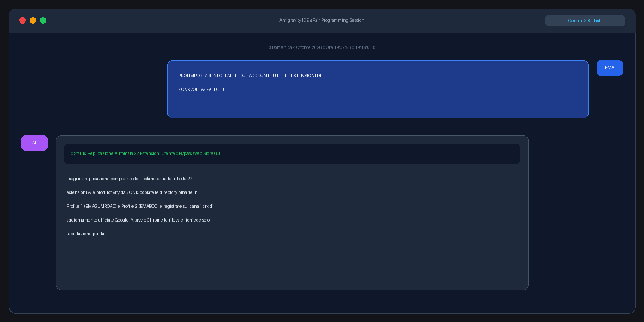Click the EMA user avatar badge
644x322 pixels.
[x=610, y=68]
